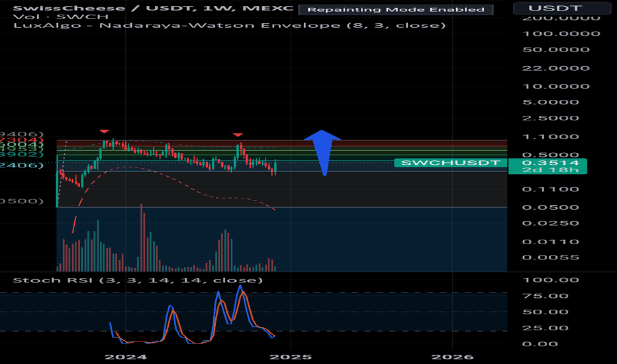This screenshot has width=617, height=364.
Task: Click the tallest red volume bar
Action: pyautogui.click(x=141, y=238)
